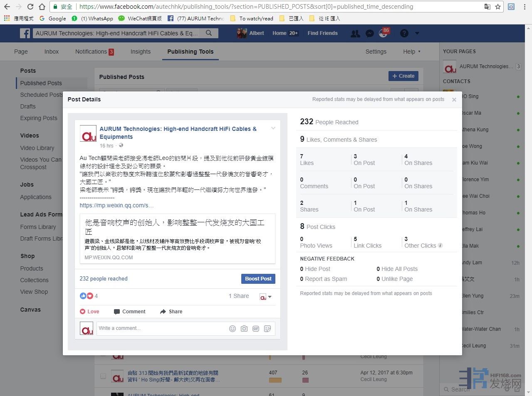The height and width of the screenshot is (396, 532).
Task: Open the Notifications tab
Action: pos(94,52)
